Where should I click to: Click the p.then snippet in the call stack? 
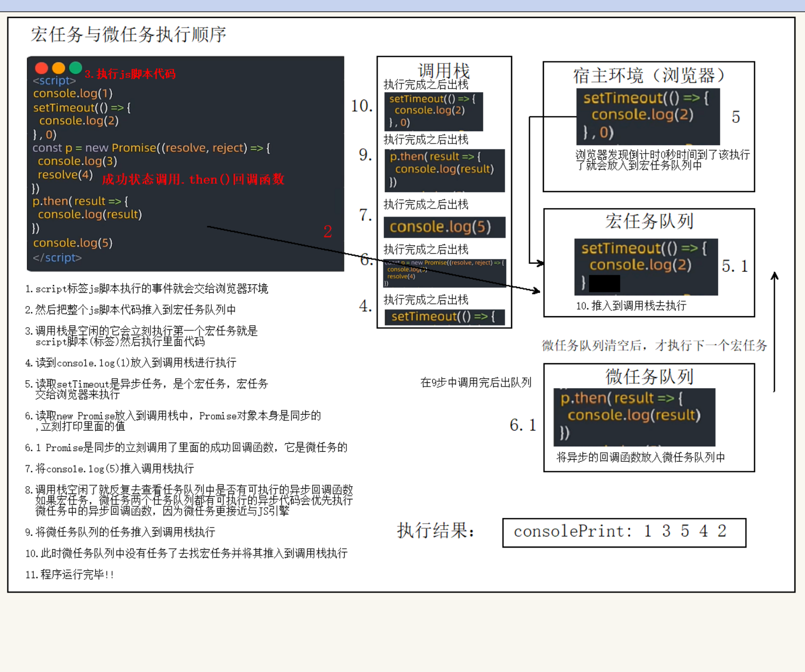click(x=444, y=171)
